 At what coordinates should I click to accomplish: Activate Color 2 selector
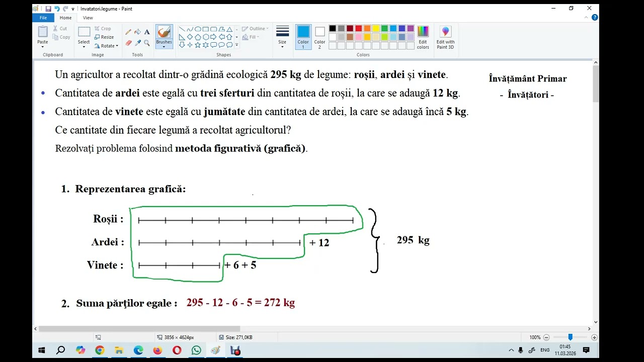(x=320, y=37)
